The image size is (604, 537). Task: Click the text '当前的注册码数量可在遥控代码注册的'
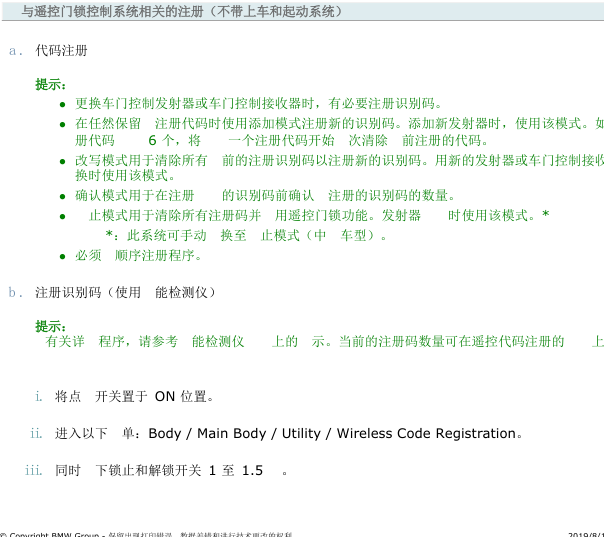pos(451,341)
